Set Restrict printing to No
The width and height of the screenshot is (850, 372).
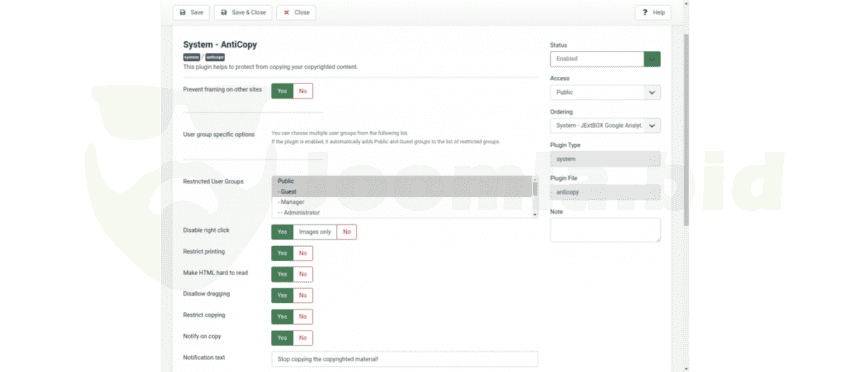click(x=302, y=253)
